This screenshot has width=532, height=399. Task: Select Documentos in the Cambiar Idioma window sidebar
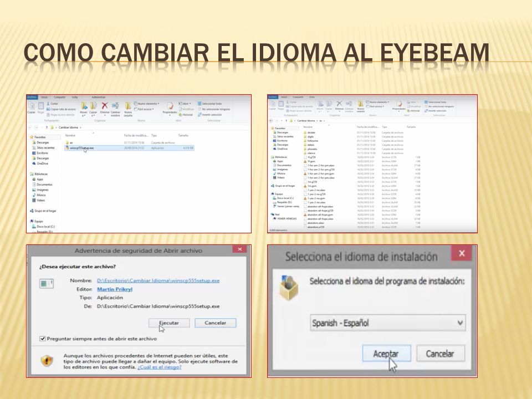[x=43, y=185]
